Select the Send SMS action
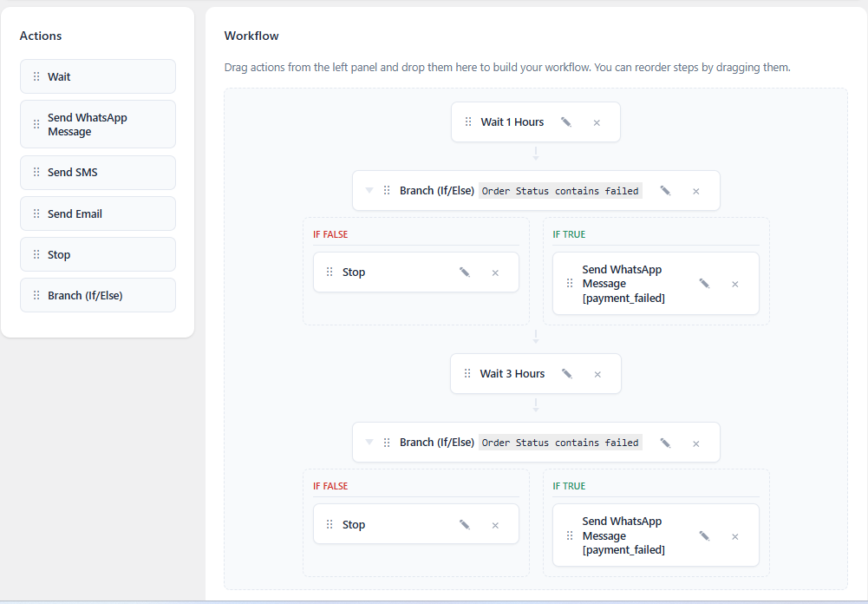 (98, 173)
